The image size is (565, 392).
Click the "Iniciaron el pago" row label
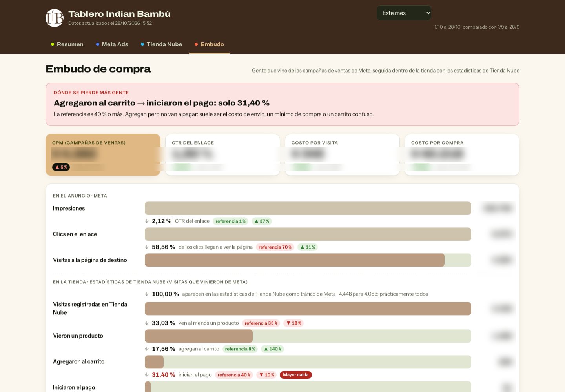[74, 387]
